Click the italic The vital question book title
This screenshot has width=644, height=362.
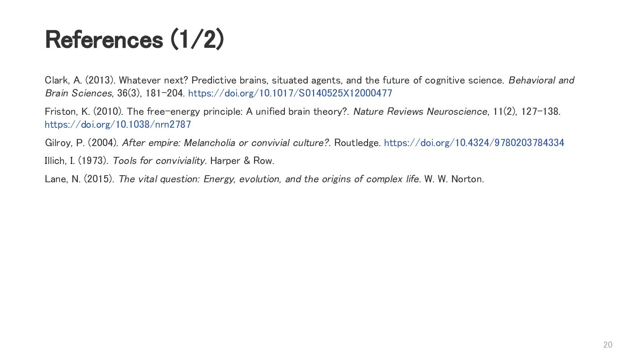[x=268, y=179]
